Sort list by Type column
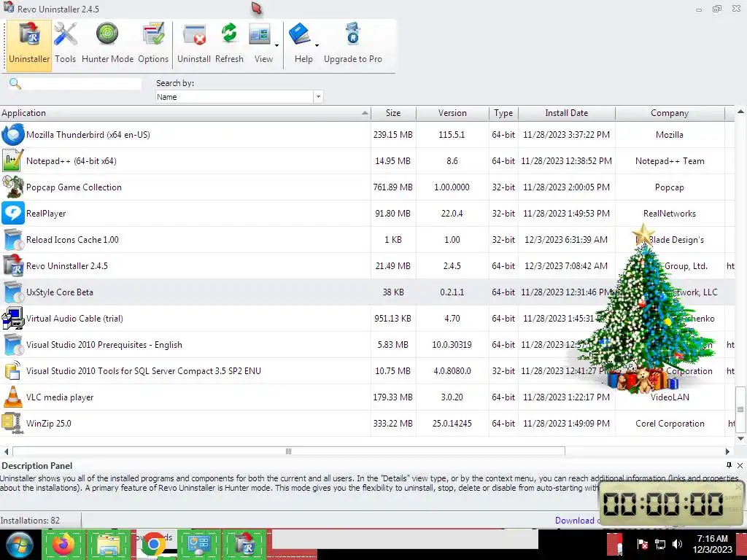This screenshot has width=747, height=560. 503,113
